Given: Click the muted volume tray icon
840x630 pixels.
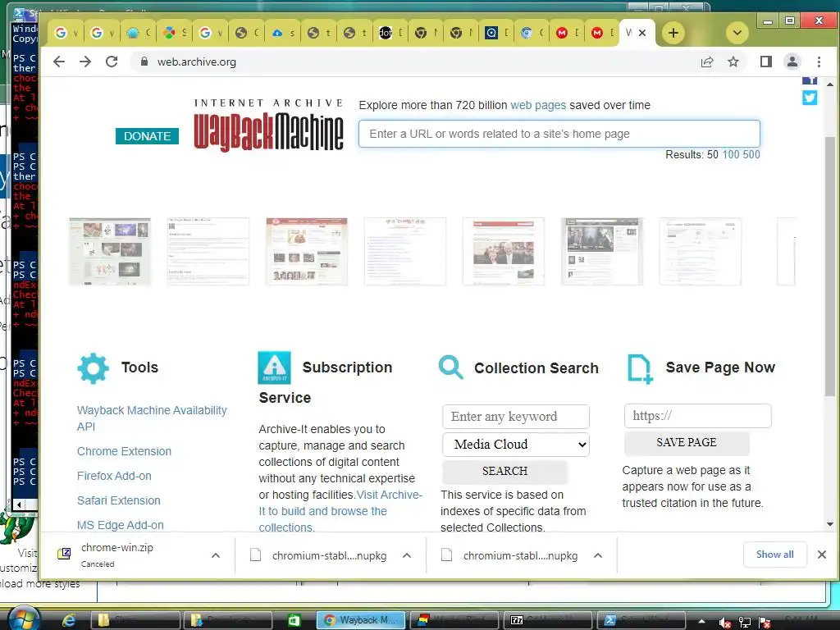Looking at the screenshot, I should click(x=725, y=622).
